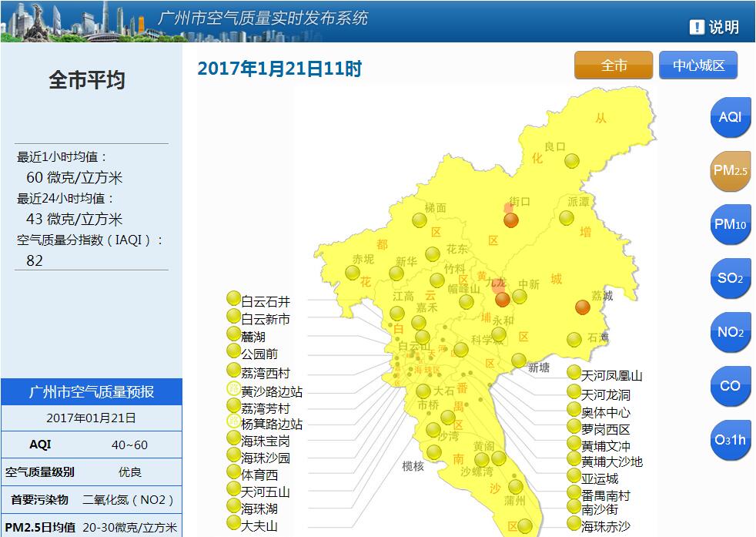This screenshot has height=537, width=756.
Task: Switch to the PM10 indicator
Action: point(730,225)
